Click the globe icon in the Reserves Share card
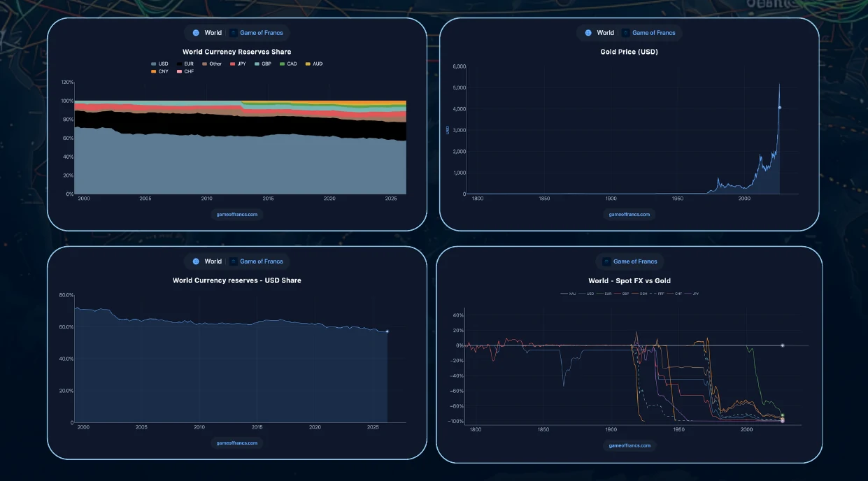This screenshot has width=868, height=481. (196, 33)
